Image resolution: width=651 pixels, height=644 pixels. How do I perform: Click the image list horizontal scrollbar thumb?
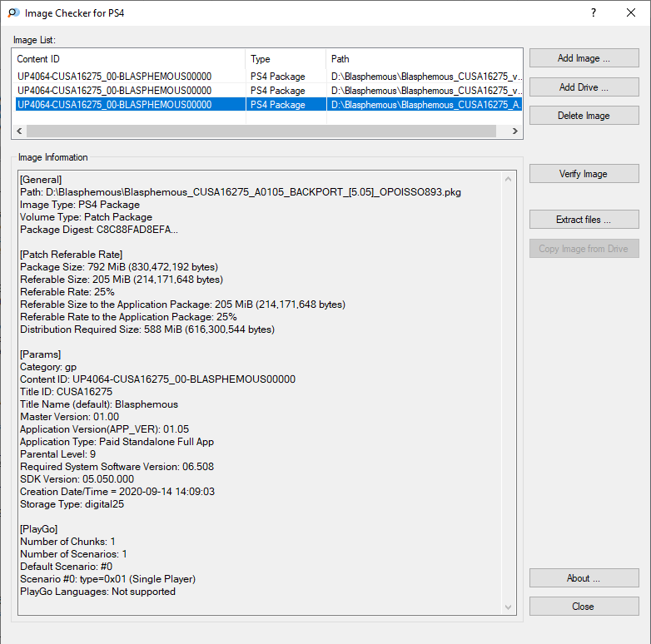click(261, 131)
